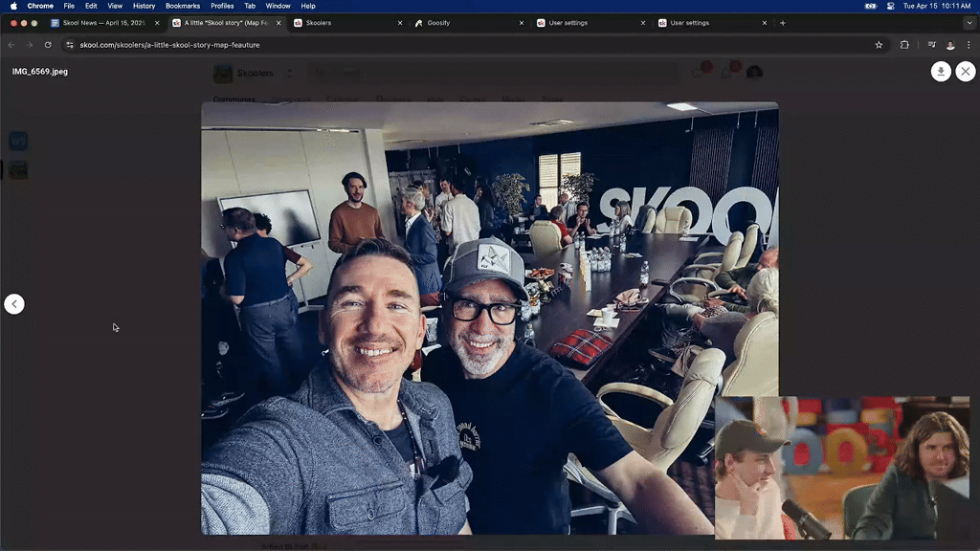This screenshot has width=980, height=551.
Task: Navigate back in browser history
Action: pos(11,45)
